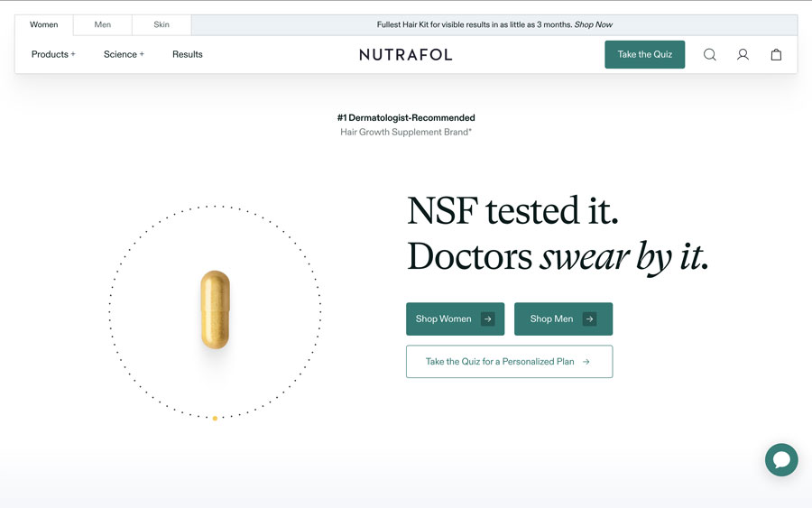Click the 'NSF tested it.' headline
This screenshot has height=508, width=812.
click(512, 211)
